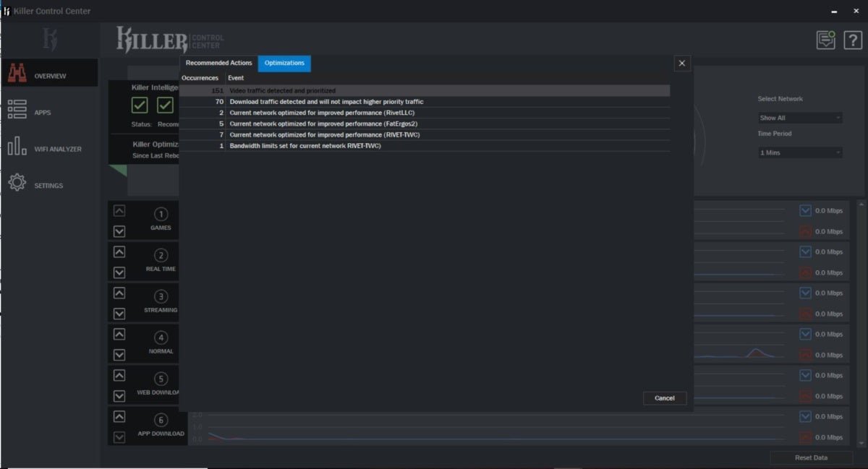
Task: Click the Cancel button in dialog
Action: pyautogui.click(x=665, y=398)
